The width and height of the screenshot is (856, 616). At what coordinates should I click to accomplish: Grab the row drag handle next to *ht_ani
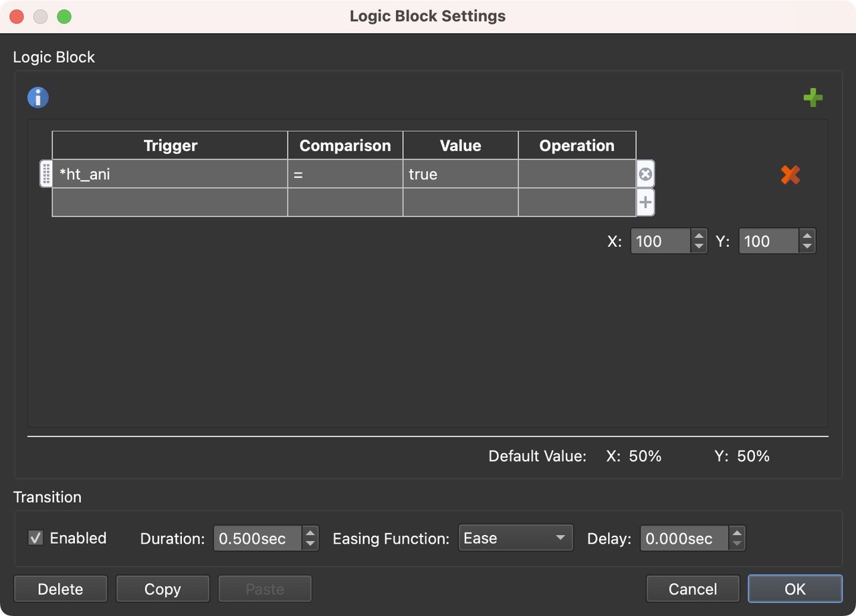coord(45,174)
